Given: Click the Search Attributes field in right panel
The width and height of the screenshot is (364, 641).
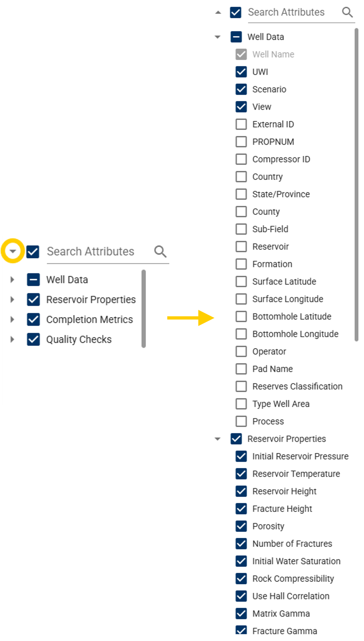Looking at the screenshot, I should pos(293,12).
